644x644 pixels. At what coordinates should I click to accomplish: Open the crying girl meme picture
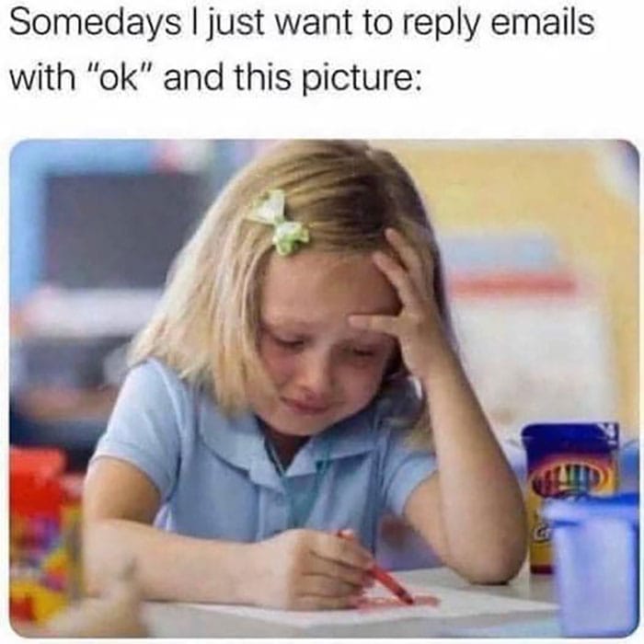324,388
